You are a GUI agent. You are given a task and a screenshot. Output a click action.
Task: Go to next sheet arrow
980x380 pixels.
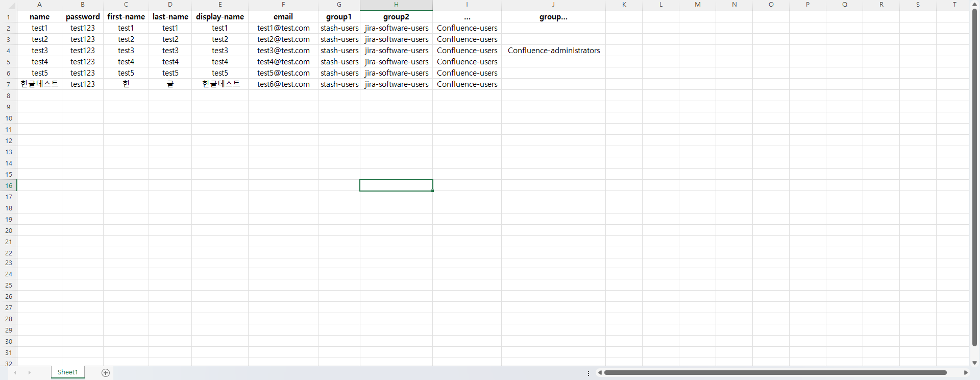[30, 373]
